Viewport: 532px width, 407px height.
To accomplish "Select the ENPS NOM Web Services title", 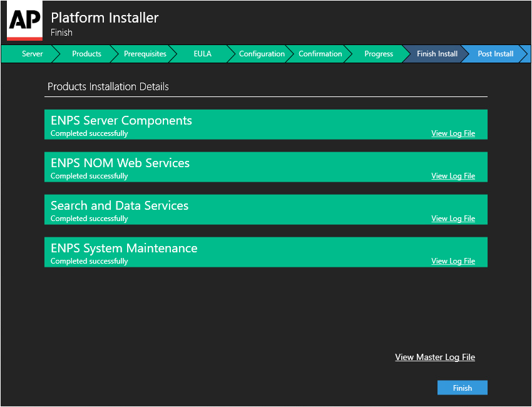I will (x=120, y=163).
